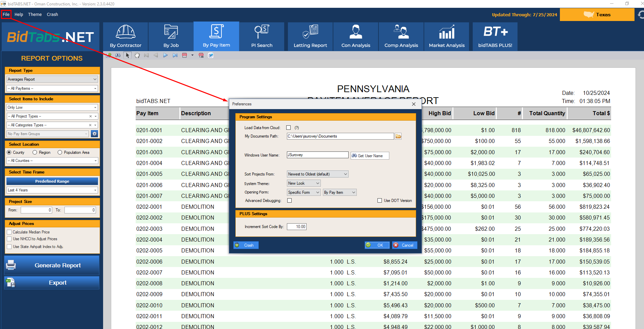The image size is (644, 329).
Task: Enable Calculate Median Price checkbox
Action: click(9, 232)
